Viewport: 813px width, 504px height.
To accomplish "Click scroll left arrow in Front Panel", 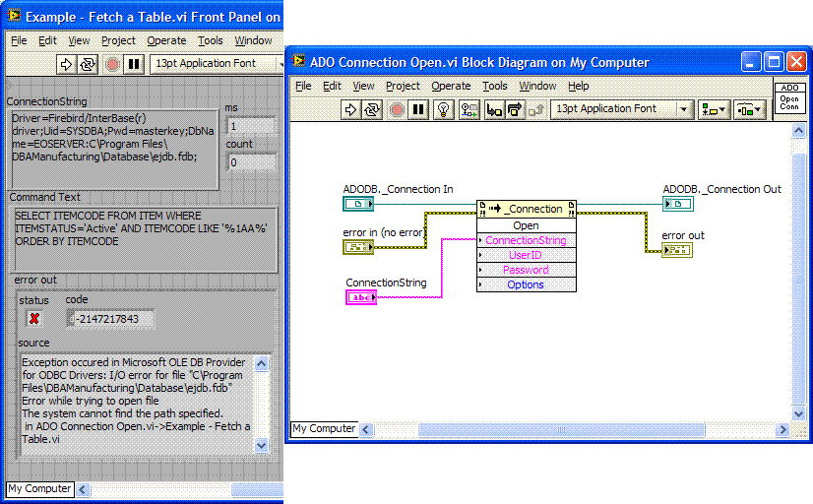I will click(x=83, y=489).
